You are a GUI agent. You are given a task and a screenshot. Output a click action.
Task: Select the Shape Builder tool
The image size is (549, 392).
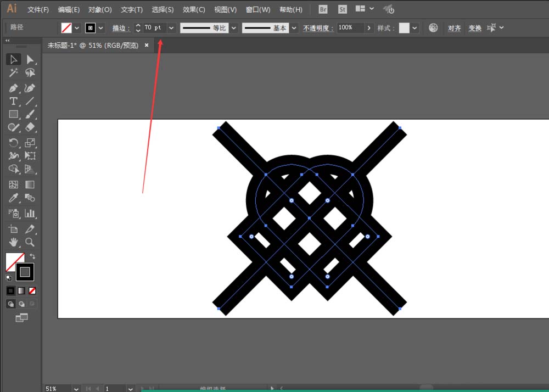(x=13, y=169)
